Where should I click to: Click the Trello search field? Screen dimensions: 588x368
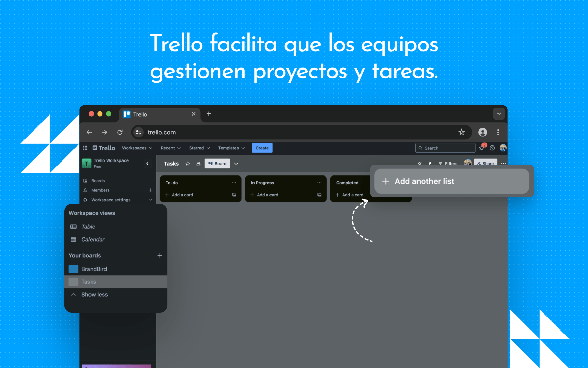point(445,148)
